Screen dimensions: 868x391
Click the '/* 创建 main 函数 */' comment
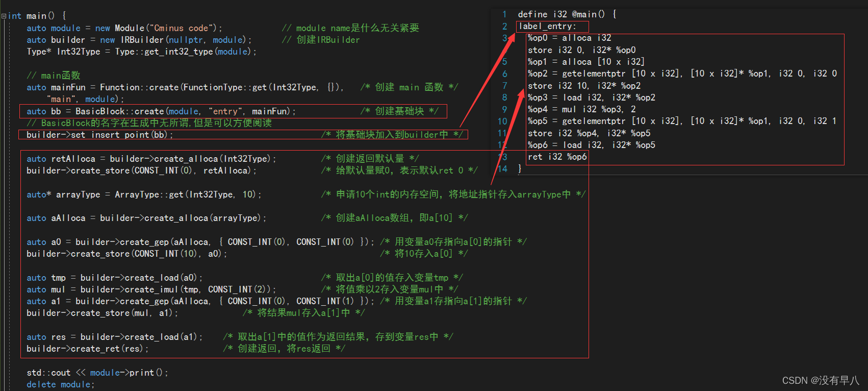(x=409, y=87)
